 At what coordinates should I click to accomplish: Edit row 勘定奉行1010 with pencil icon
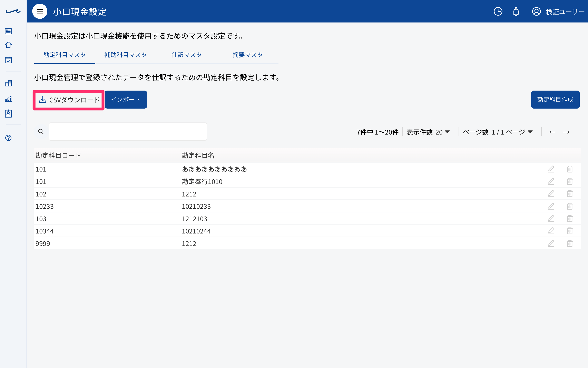(551, 181)
